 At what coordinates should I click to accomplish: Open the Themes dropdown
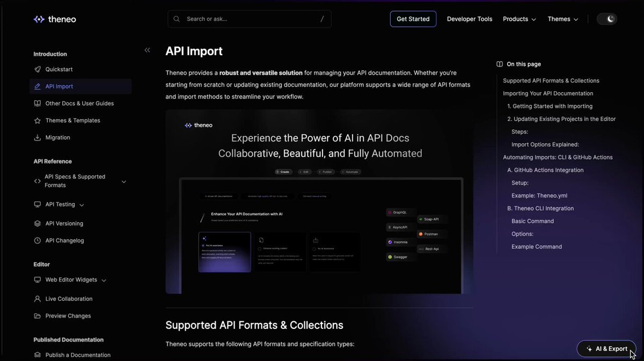(563, 19)
